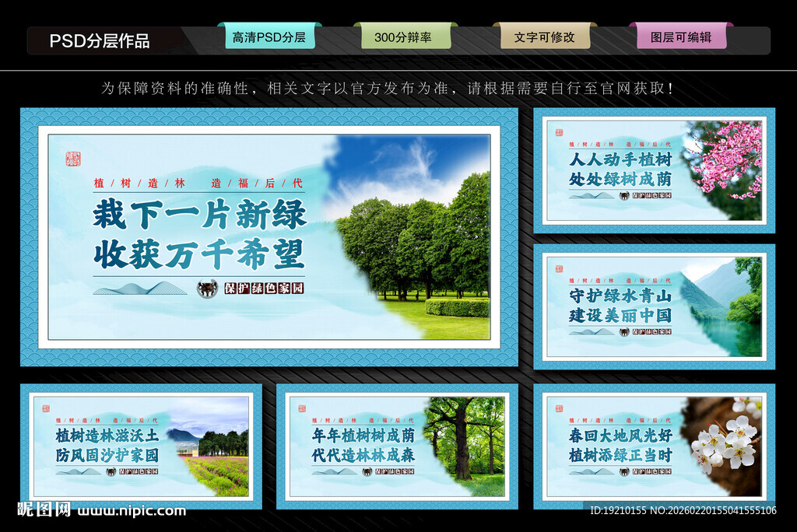Select red 植/树/造/林 subtitle on large poster
The height and width of the screenshot is (532, 797).
[139, 184]
